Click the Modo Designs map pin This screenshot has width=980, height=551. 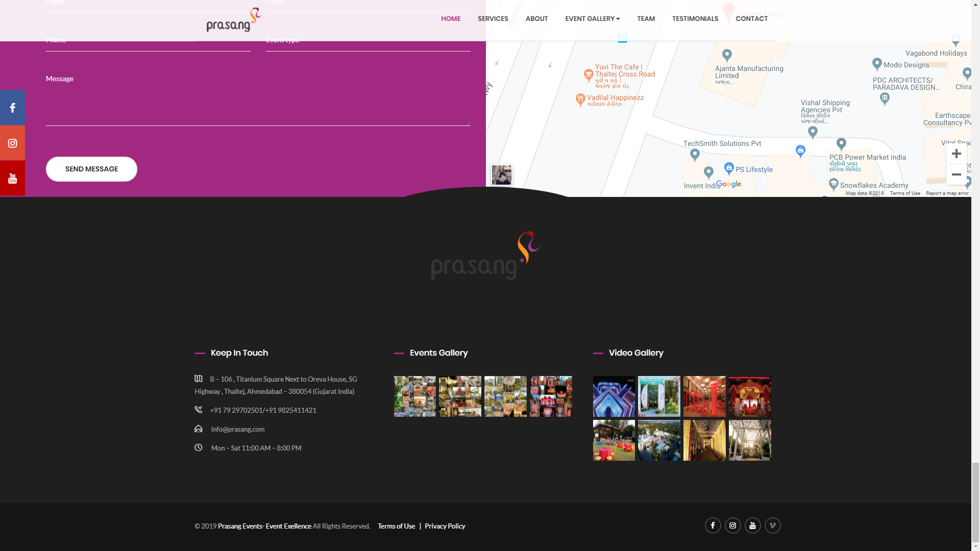pos(877,64)
